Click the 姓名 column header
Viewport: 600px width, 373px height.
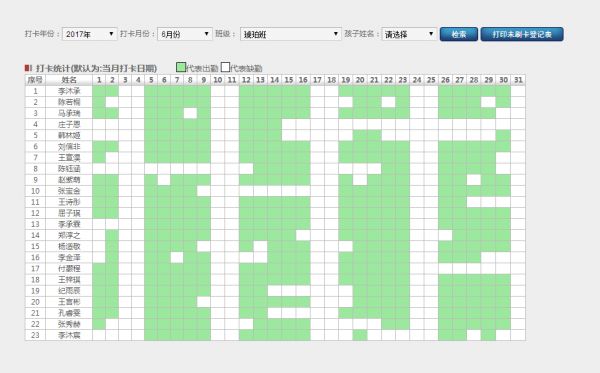[x=69, y=80]
